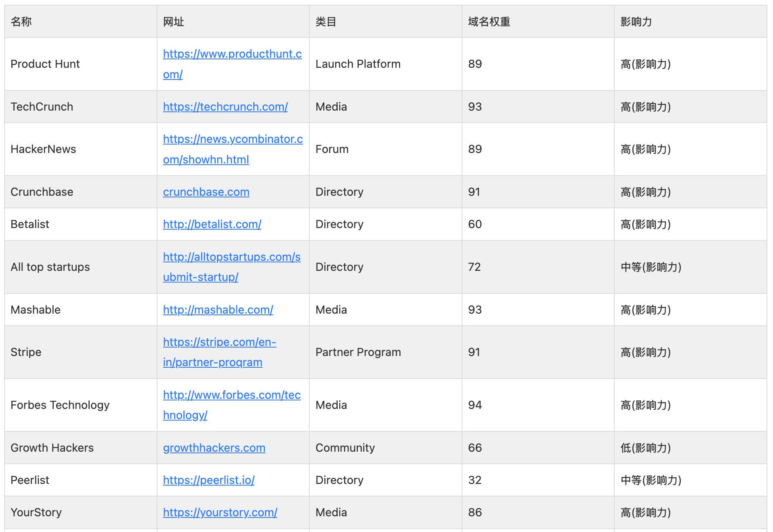773x532 pixels.
Task: Click the 网址 column header
Action: [233, 22]
